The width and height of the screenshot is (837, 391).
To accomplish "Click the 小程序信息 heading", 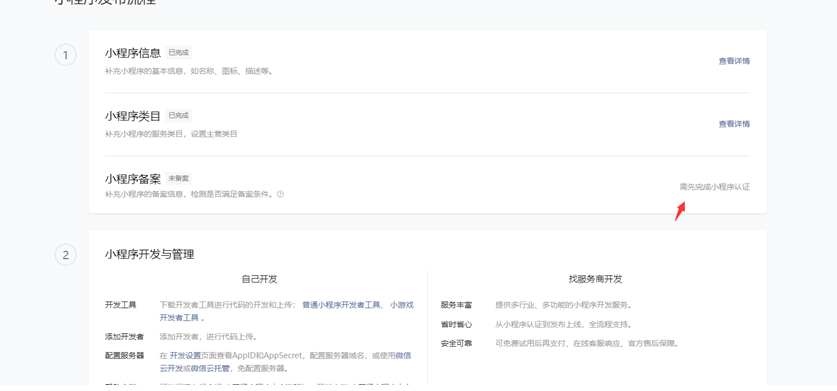I will tap(133, 53).
